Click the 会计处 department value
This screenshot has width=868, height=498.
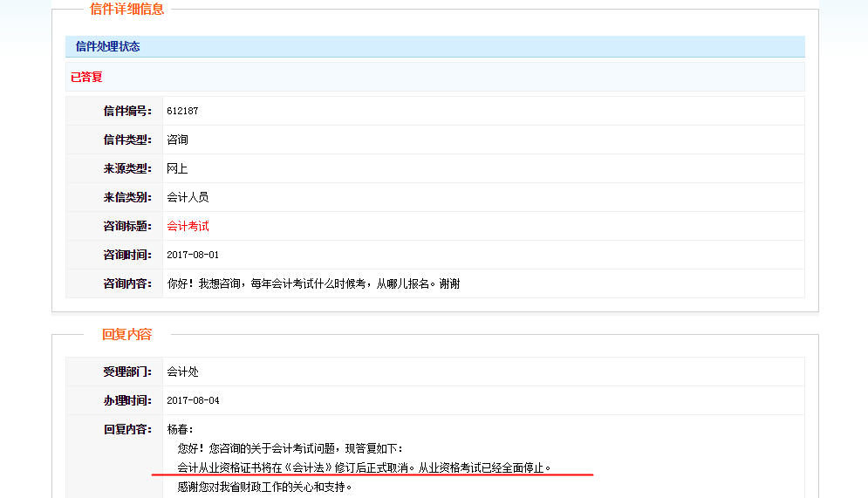click(182, 372)
